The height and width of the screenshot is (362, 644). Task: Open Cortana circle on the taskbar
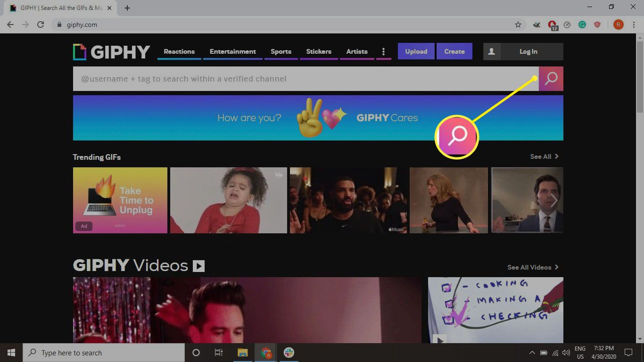point(196,353)
